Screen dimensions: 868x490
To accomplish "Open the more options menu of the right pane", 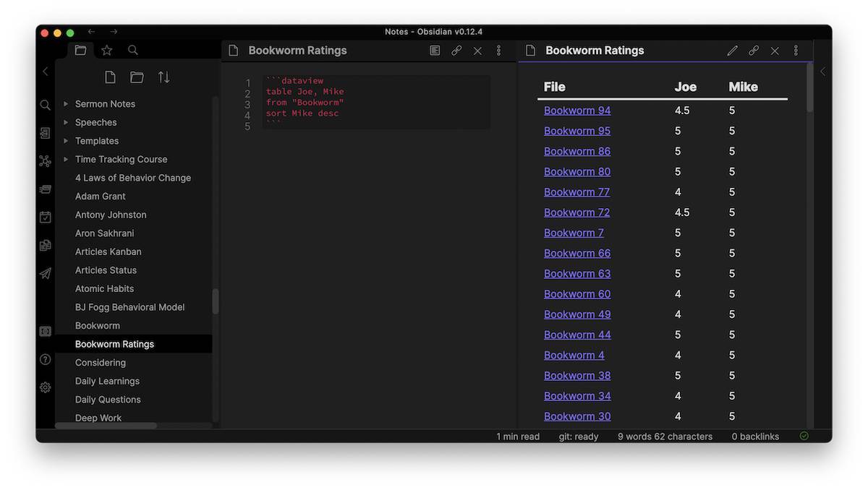I will 796,51.
